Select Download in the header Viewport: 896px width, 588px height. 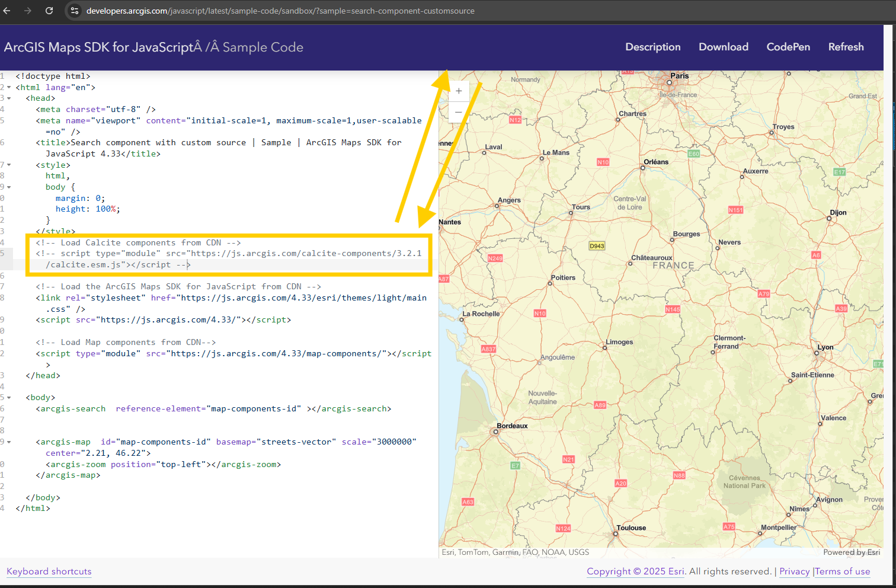tap(724, 47)
